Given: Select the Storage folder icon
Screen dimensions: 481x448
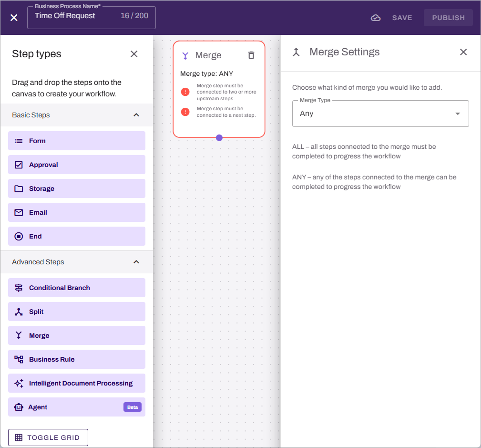Looking at the screenshot, I should click(x=19, y=188).
